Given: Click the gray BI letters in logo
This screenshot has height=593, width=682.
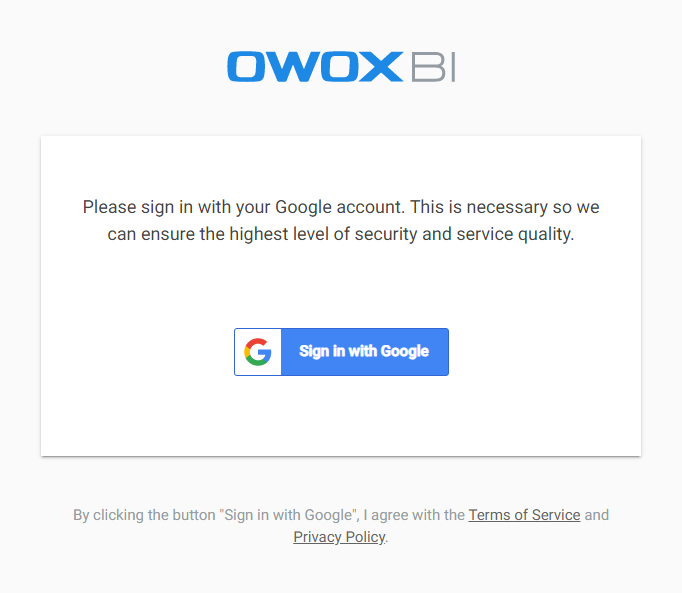Looking at the screenshot, I should coord(432,66).
